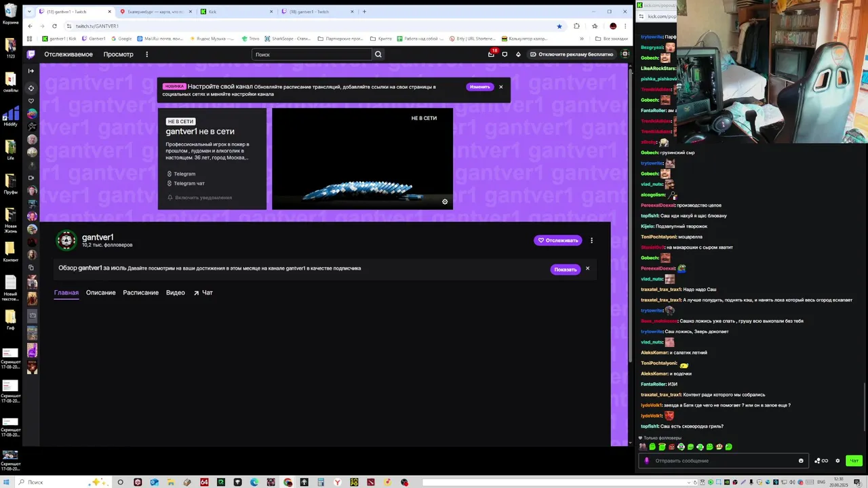Screen dimensions: 868x488
Task: Open the emoji picker in chat input
Action: pos(801,461)
